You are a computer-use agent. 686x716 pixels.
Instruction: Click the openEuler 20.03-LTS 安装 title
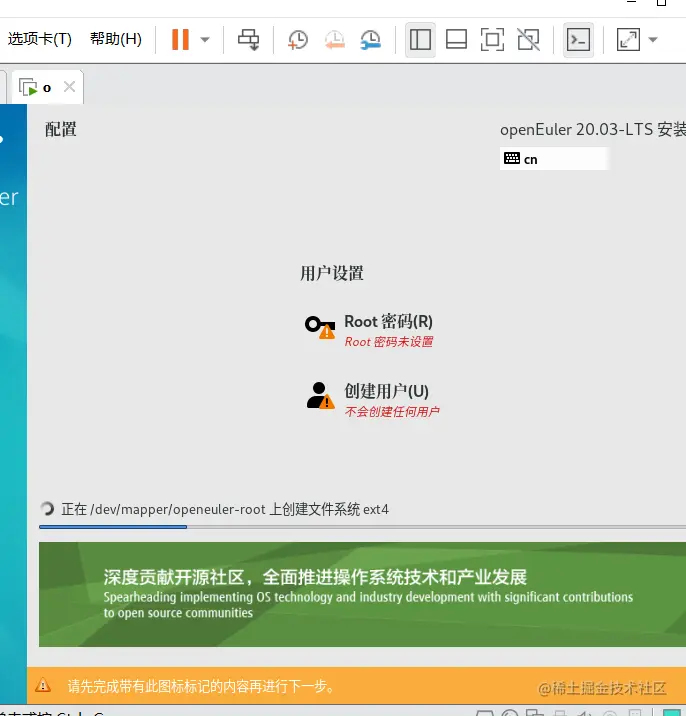point(593,130)
